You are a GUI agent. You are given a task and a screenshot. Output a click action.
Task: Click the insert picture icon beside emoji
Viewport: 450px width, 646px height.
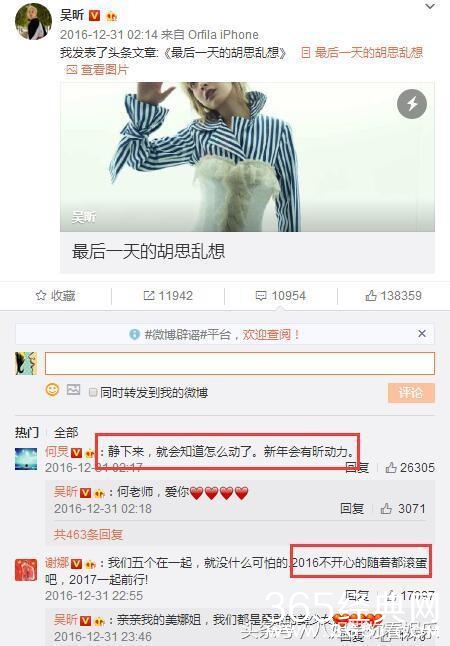(73, 389)
